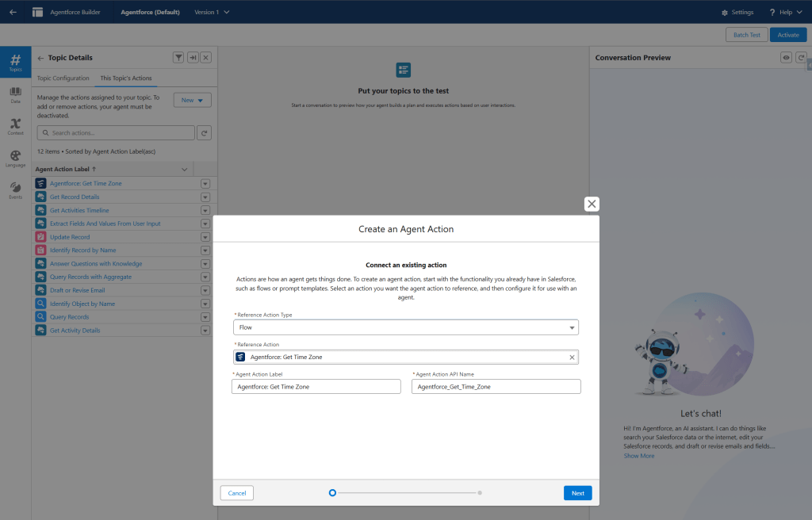Screen dimensions: 812x520
Task: Select This Topic's Actions tab
Action: (x=125, y=78)
